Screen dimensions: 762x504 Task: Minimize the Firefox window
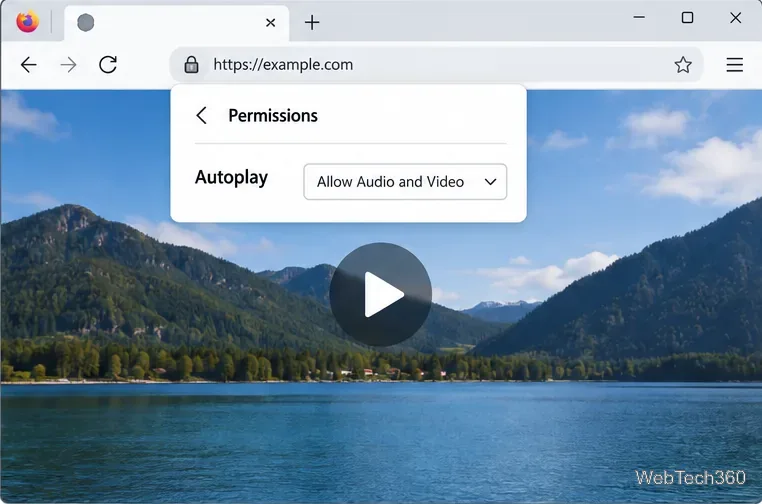point(639,17)
